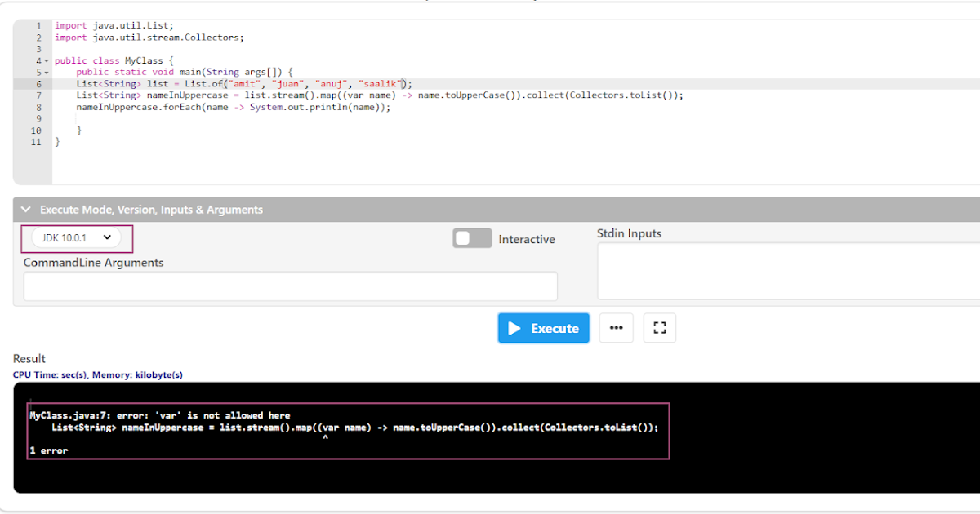Click the CommandLine Arguments input field
Image resolution: width=980 pixels, height=514 pixels.
pyautogui.click(x=291, y=286)
